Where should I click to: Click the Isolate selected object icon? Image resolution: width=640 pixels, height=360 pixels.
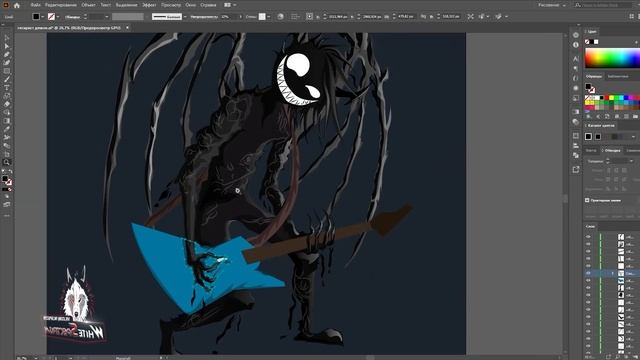click(471, 17)
